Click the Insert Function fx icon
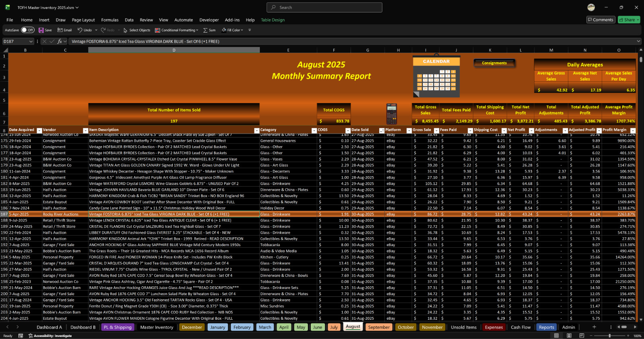 click(x=60, y=41)
